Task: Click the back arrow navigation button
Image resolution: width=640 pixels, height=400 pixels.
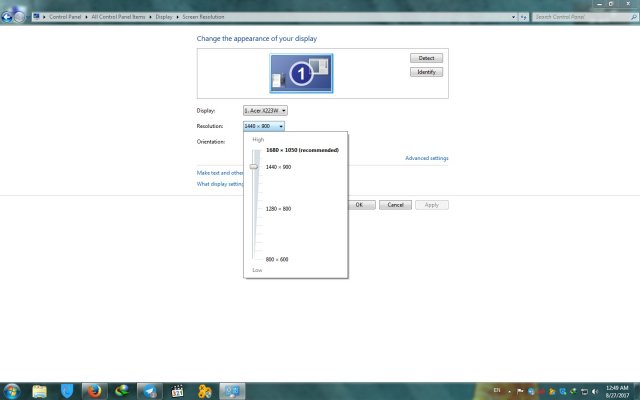Action: click(8, 16)
